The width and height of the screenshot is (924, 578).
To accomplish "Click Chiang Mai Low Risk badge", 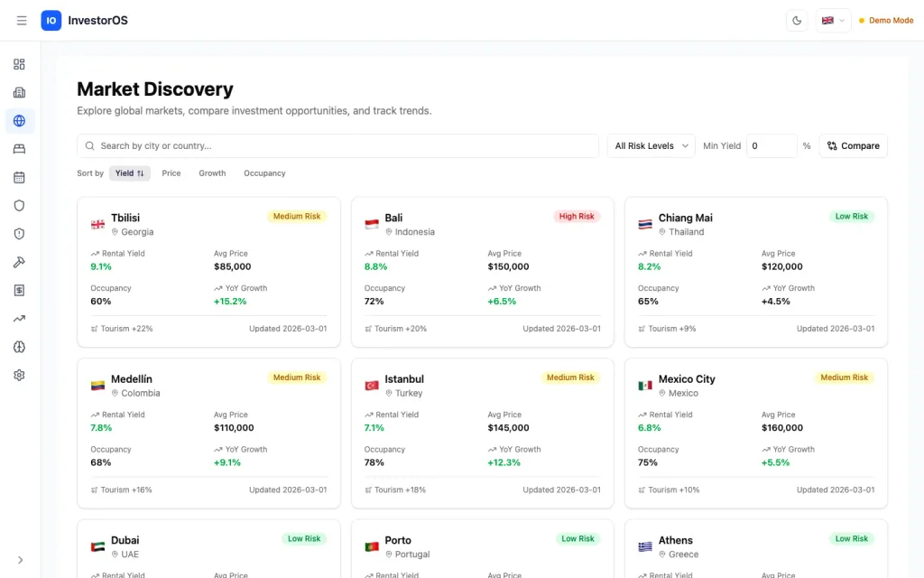I will (852, 217).
